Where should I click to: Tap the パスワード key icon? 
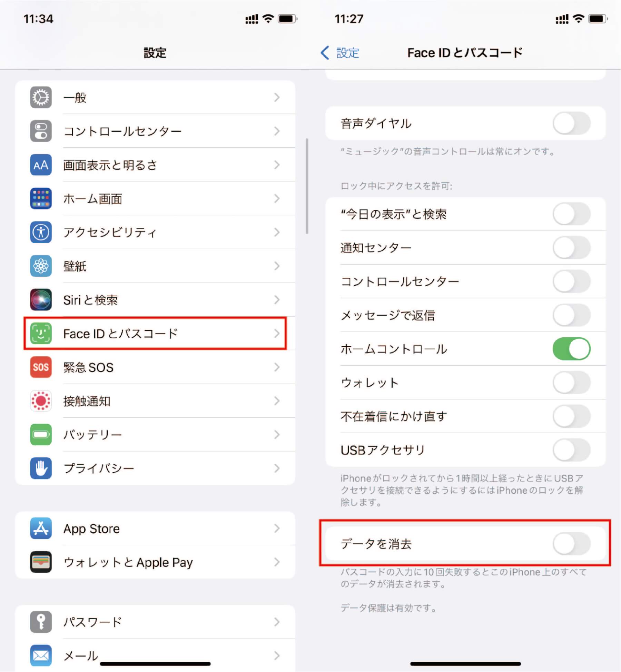[x=41, y=622]
